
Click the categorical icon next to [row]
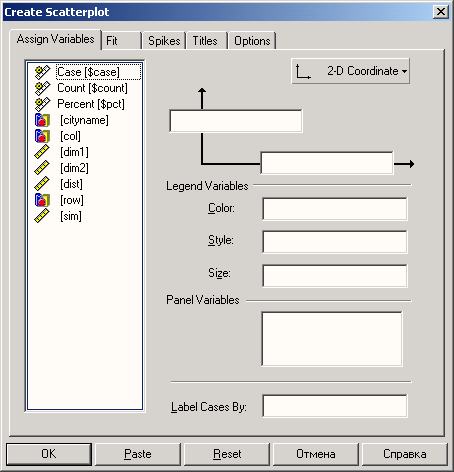[x=42, y=200]
